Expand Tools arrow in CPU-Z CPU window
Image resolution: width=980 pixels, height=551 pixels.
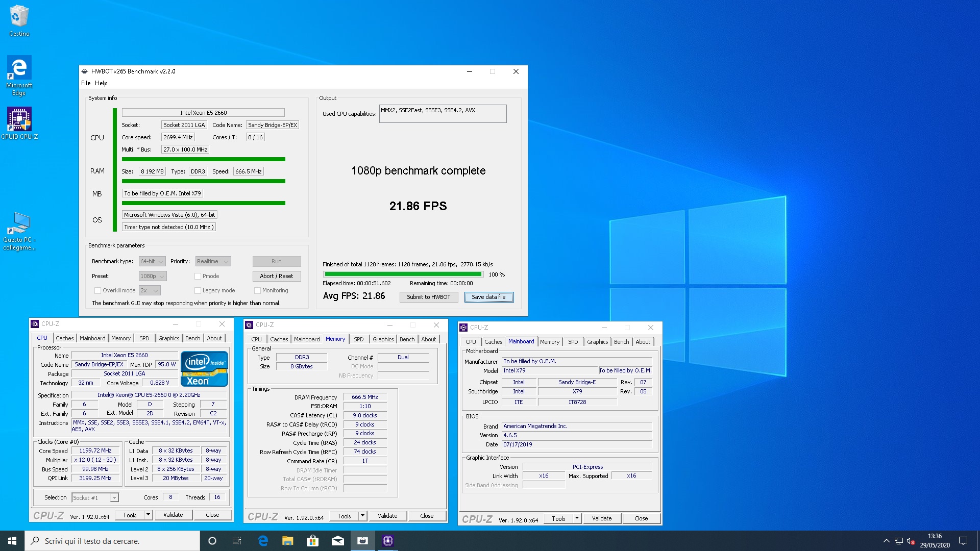148,515
